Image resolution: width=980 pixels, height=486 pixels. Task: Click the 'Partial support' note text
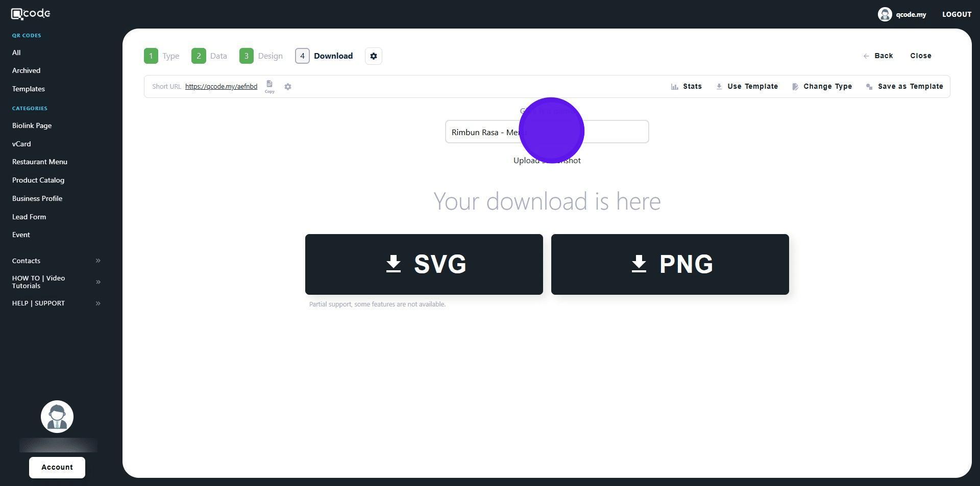coord(377,304)
